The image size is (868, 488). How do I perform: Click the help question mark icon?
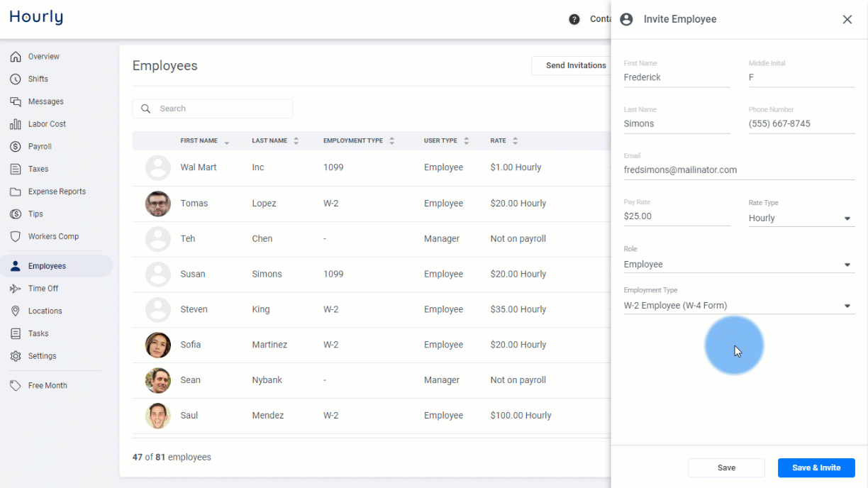coord(574,19)
